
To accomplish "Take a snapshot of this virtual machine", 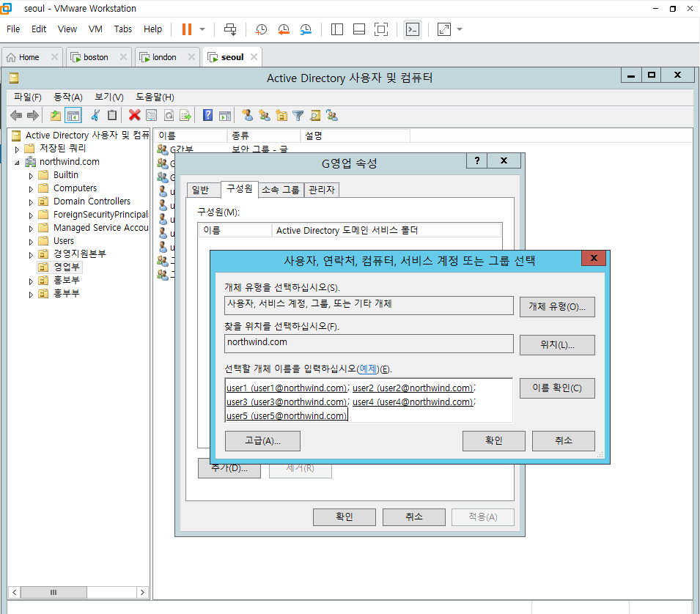I will pos(261,29).
